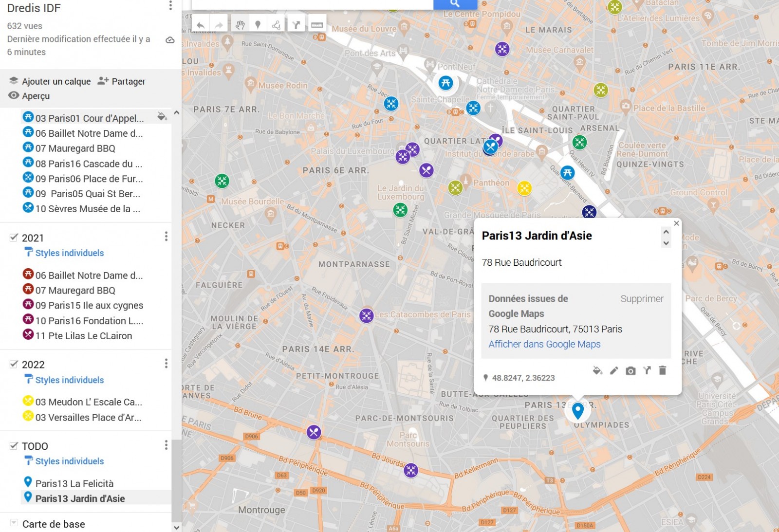
Task: Click Supprimer in the Google Maps data box
Action: (642, 299)
